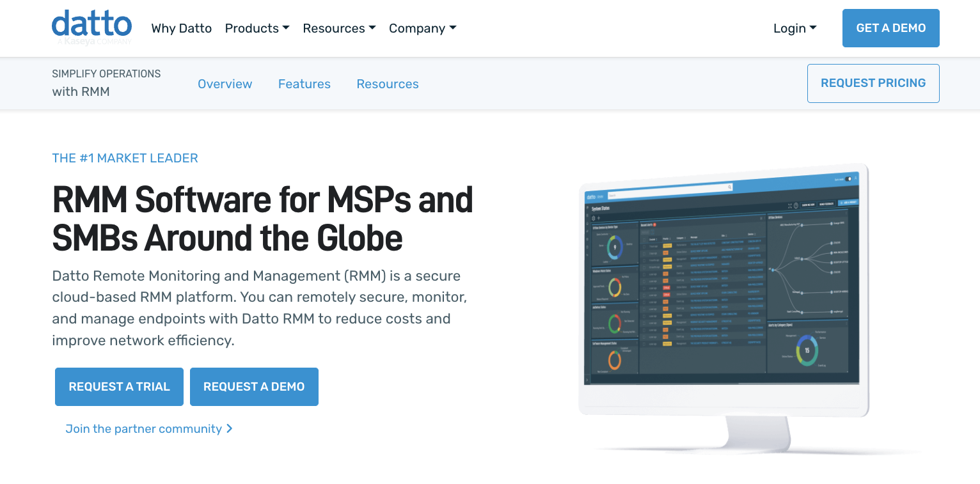Expand the Resources dropdown in top navigation

[x=339, y=28]
